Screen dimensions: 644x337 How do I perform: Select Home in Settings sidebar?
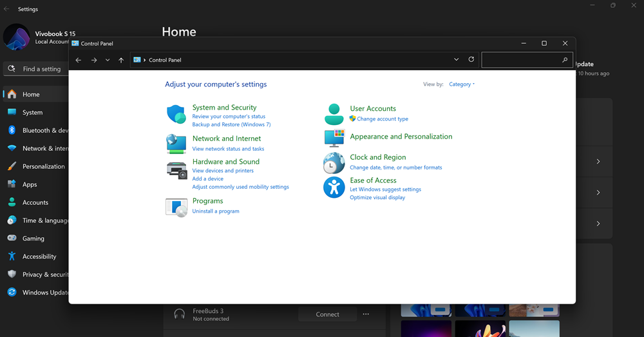(x=35, y=95)
